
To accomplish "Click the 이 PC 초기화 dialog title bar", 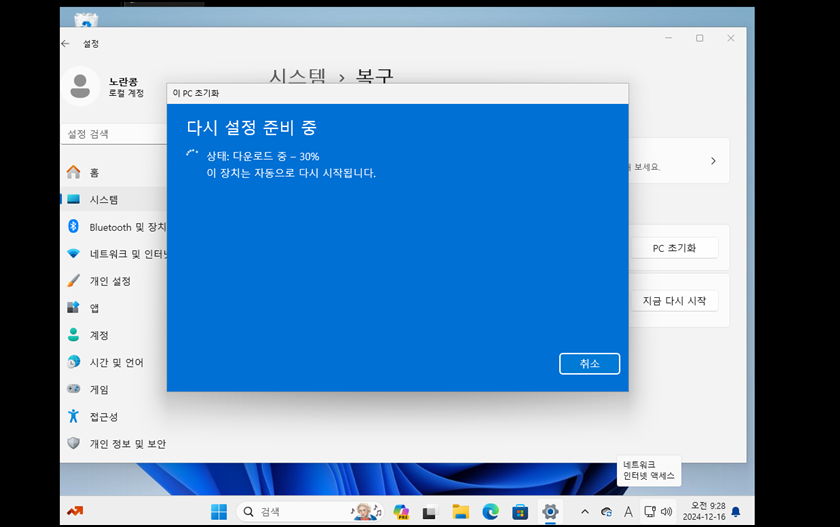I will point(398,93).
